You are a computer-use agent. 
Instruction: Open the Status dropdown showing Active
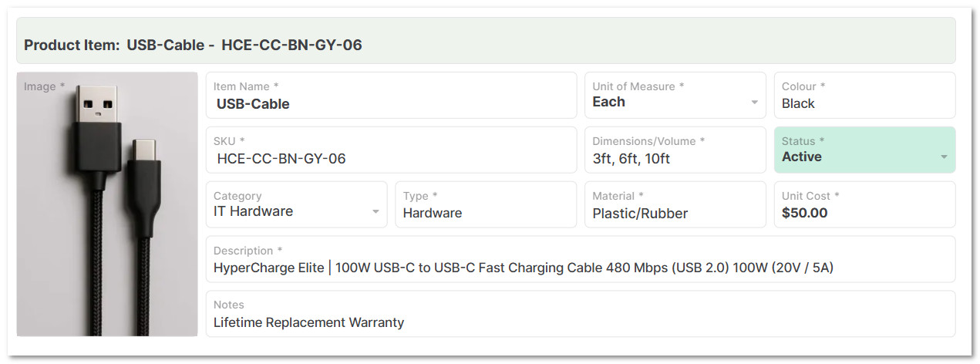pos(856,157)
